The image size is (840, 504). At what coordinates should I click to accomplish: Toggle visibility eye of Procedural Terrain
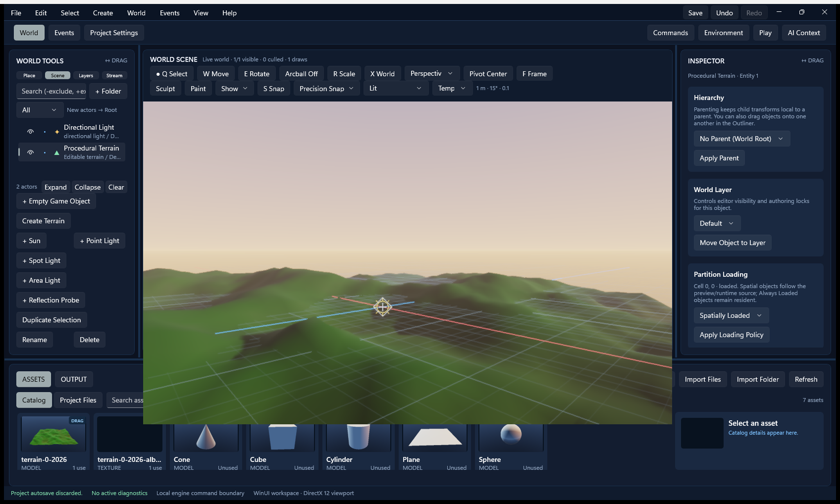(x=30, y=152)
